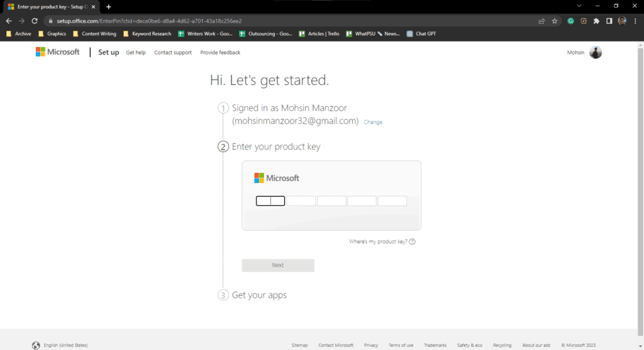Open a new browser tab

(109, 6)
